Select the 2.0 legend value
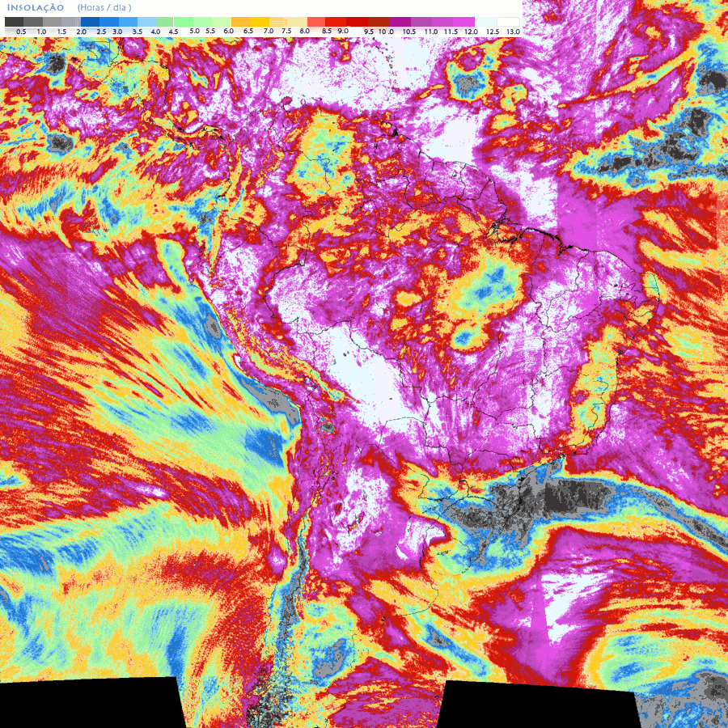 click(x=81, y=32)
